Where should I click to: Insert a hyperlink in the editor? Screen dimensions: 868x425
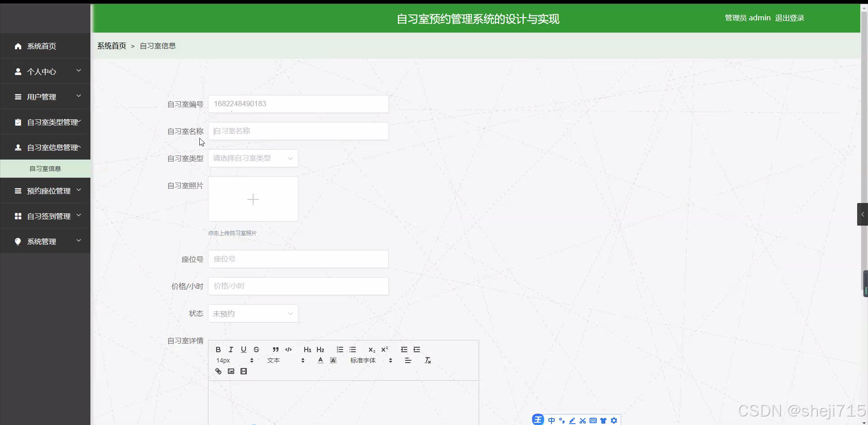(x=218, y=371)
